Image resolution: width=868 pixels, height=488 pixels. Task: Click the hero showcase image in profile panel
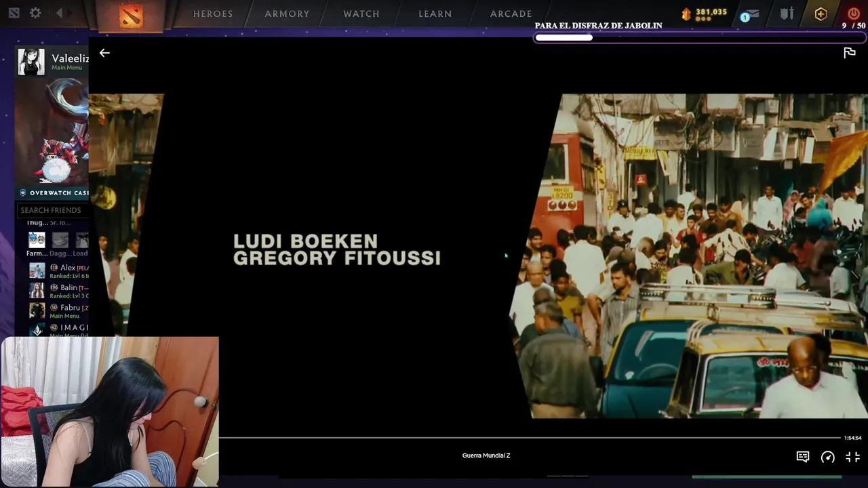(53, 131)
